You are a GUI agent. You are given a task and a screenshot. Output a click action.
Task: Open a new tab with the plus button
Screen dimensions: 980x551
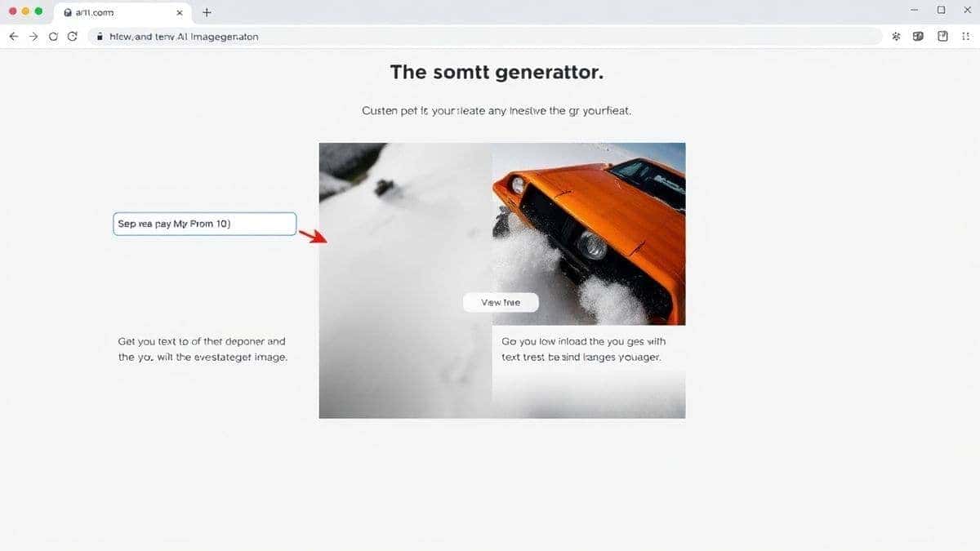[207, 12]
